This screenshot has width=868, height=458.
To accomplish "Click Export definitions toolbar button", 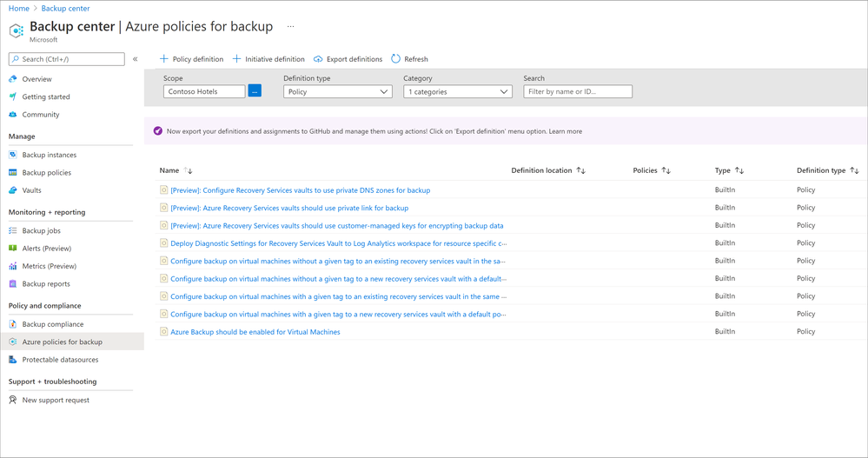I will 348,59.
